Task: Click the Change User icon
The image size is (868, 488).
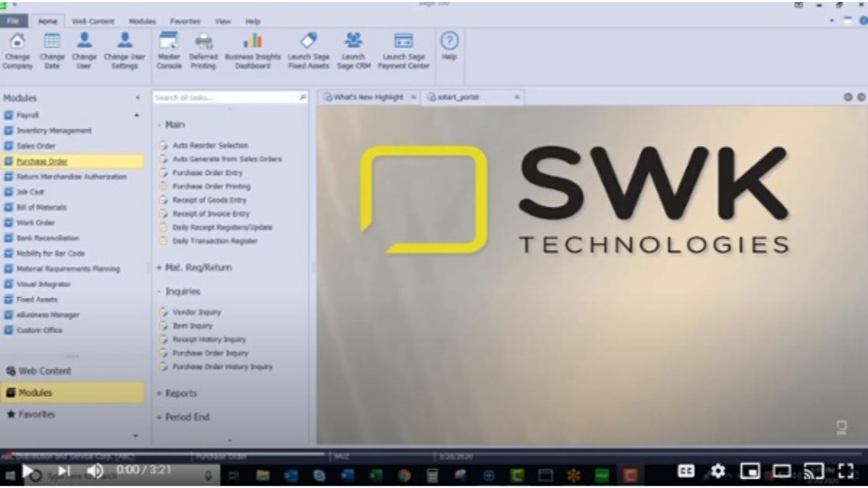Action: 84,51
